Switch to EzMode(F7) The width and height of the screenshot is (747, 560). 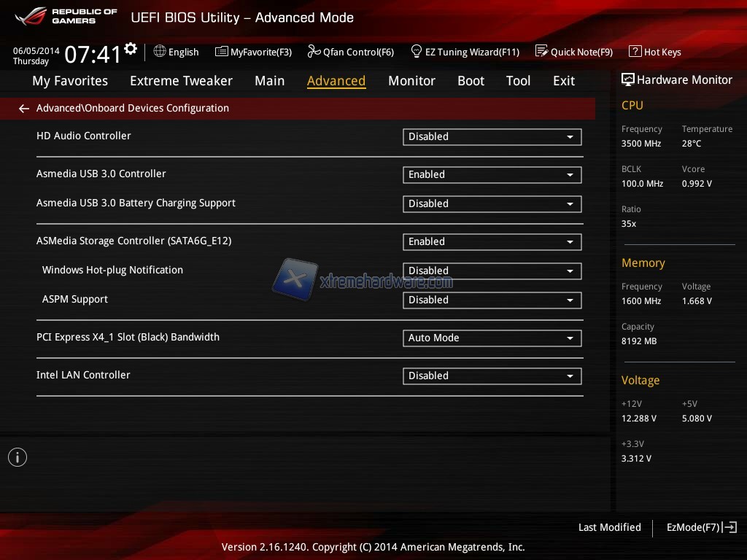(x=701, y=527)
